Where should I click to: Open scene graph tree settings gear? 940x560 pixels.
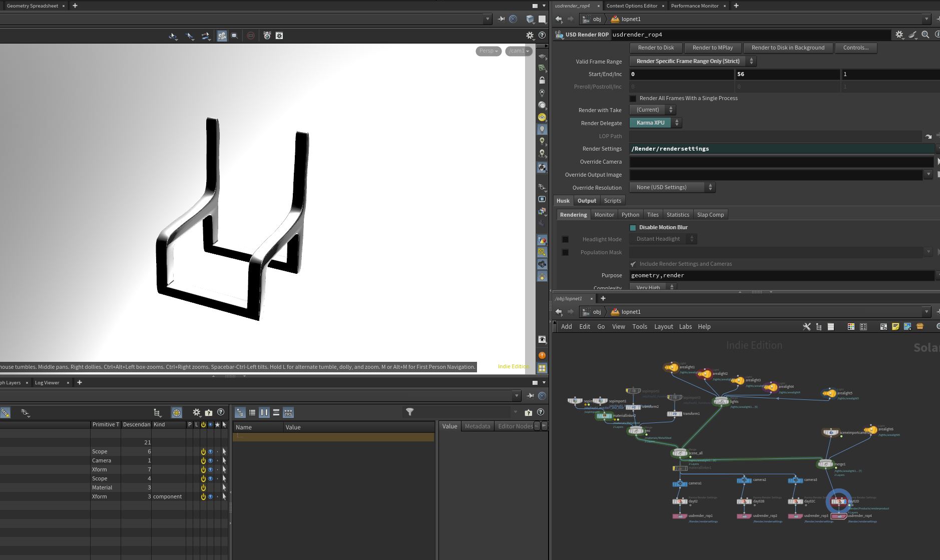coord(196,412)
